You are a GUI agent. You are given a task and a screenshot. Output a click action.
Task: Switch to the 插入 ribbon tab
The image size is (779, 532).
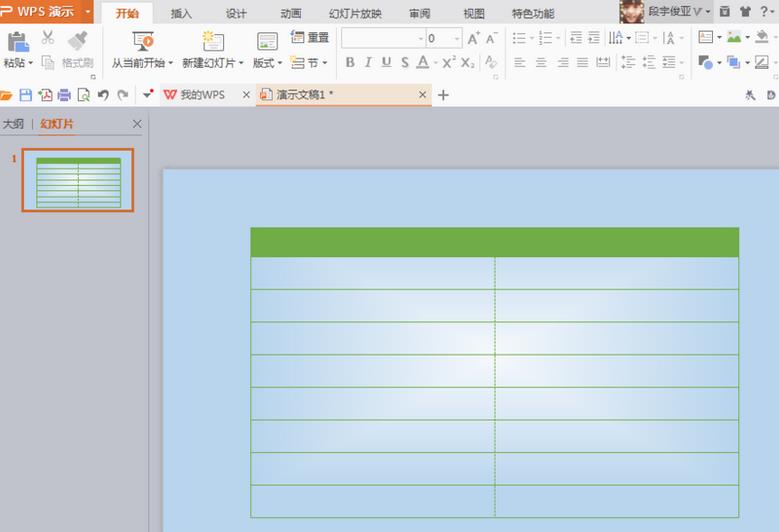(x=181, y=13)
